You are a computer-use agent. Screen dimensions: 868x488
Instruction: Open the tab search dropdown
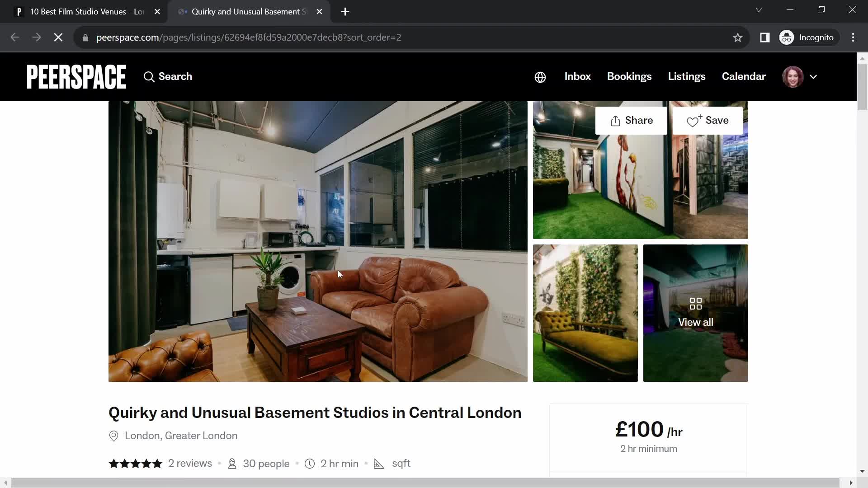(759, 10)
